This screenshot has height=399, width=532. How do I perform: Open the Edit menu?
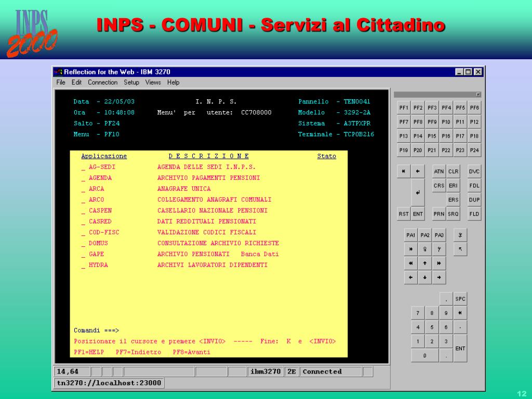[76, 83]
